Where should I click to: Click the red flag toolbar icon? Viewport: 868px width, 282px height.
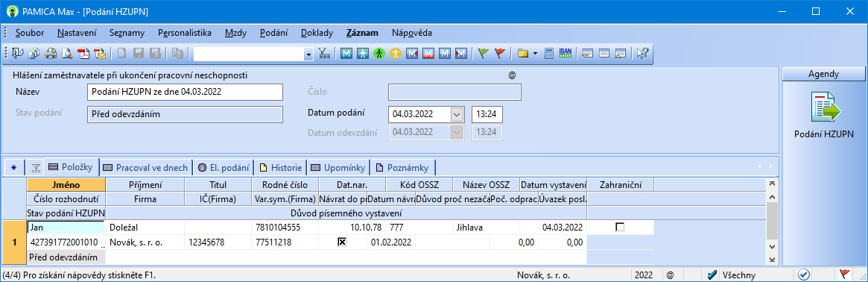500,53
